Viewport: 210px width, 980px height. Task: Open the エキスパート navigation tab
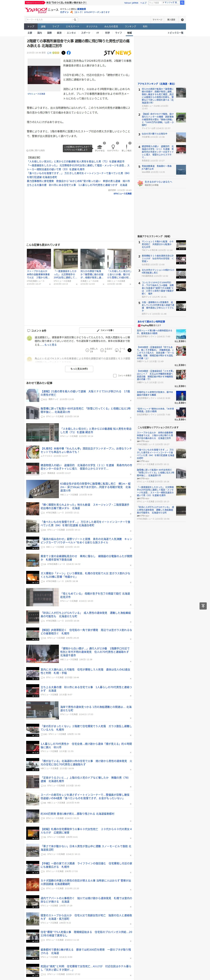tap(72, 27)
